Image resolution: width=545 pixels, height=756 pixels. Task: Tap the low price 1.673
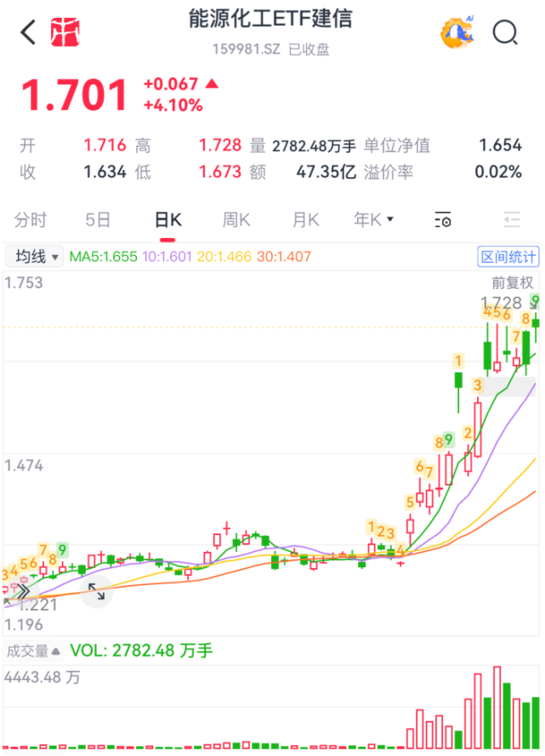point(220,172)
